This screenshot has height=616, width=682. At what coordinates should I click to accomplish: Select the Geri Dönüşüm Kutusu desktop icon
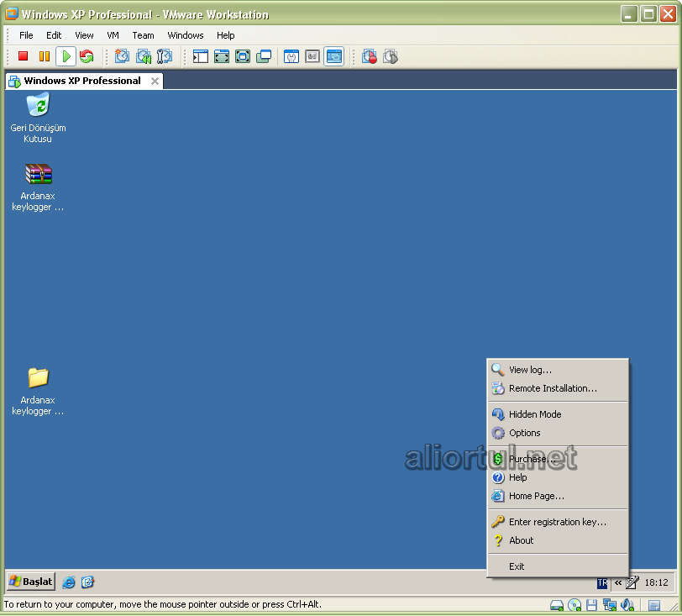point(38,118)
